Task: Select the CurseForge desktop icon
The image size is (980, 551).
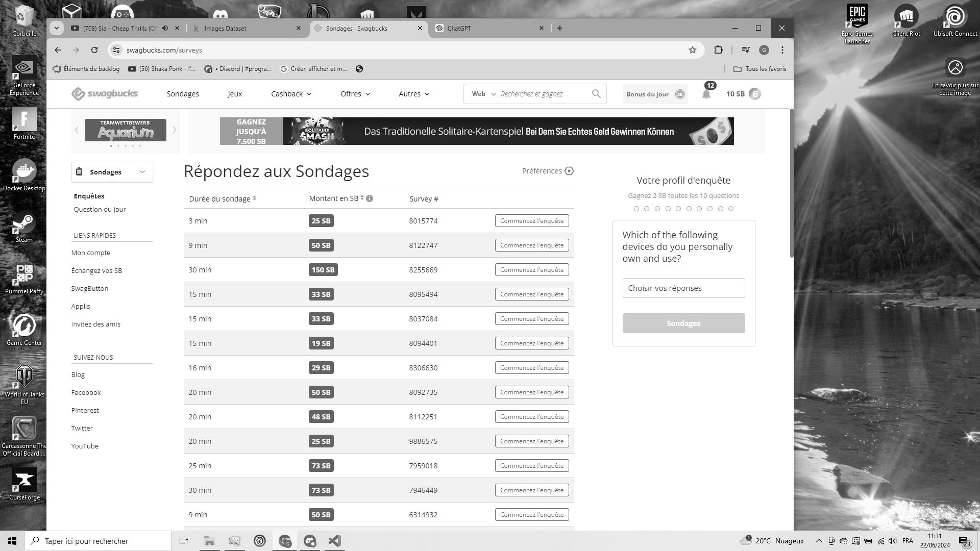Action: click(24, 485)
